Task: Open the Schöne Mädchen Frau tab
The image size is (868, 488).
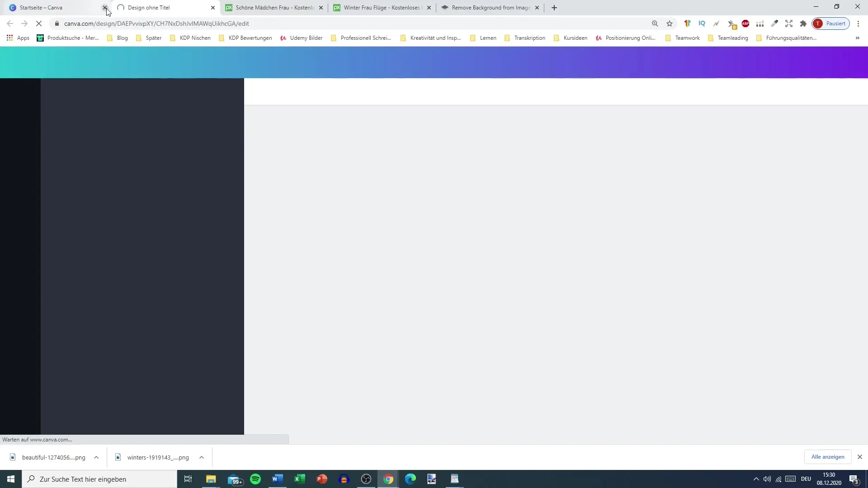Action: [270, 8]
